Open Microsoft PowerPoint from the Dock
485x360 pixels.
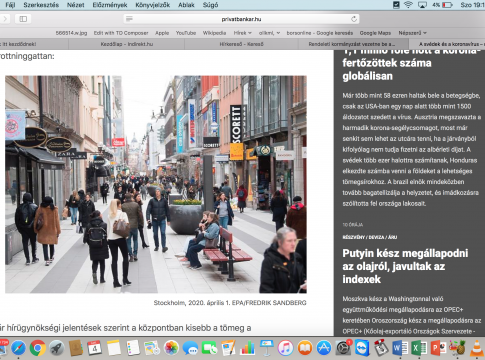pos(438,348)
